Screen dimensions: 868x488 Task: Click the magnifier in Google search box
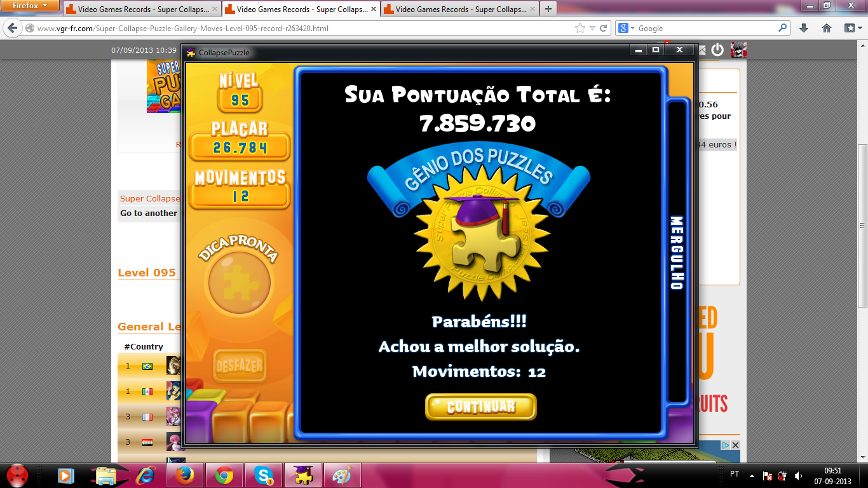tap(782, 28)
